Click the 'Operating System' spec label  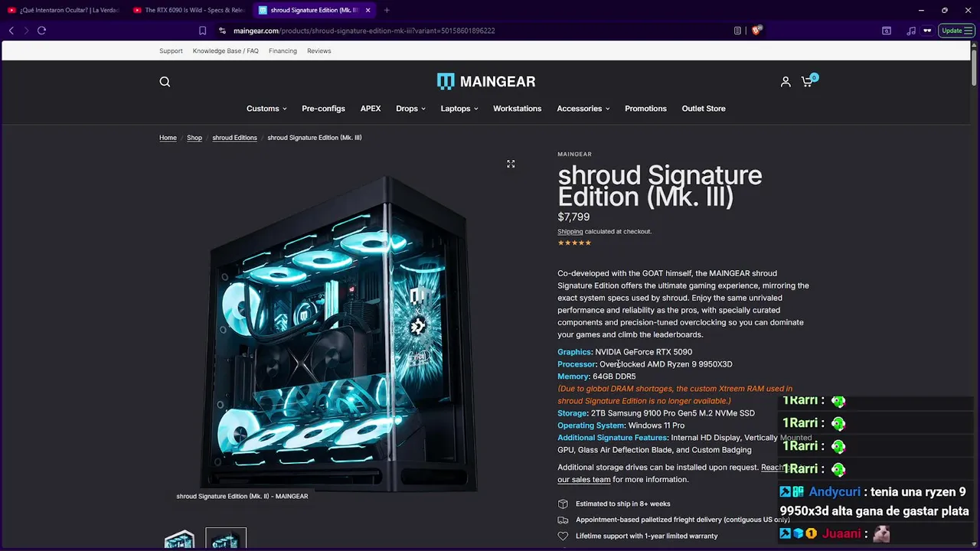(x=590, y=425)
